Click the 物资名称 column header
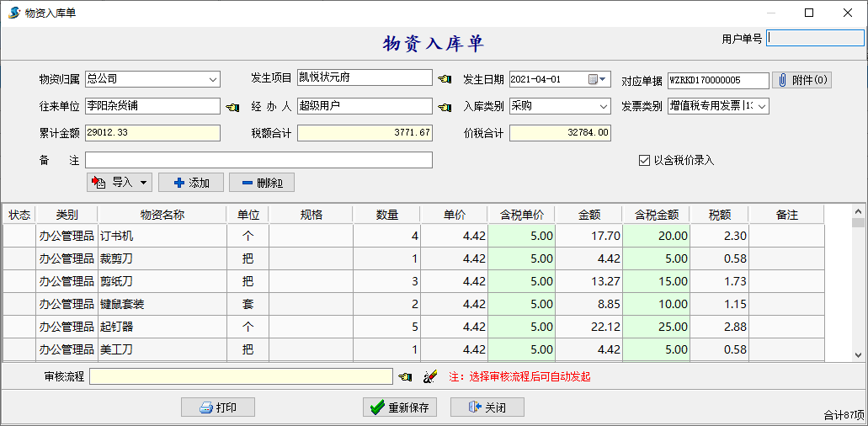 (x=162, y=215)
